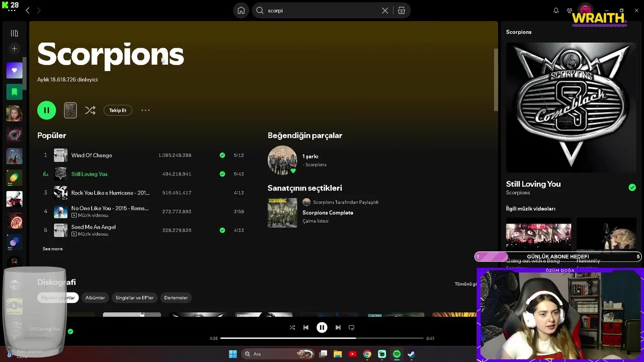
Task: Select the Popüler yayınlar filter
Action: [58, 298]
